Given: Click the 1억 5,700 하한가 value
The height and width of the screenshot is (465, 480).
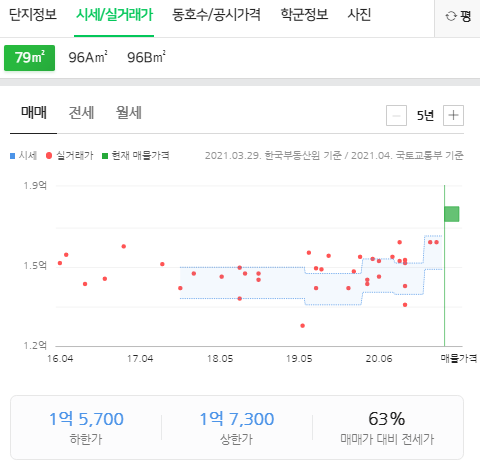Looking at the screenshot, I should coord(86,419).
